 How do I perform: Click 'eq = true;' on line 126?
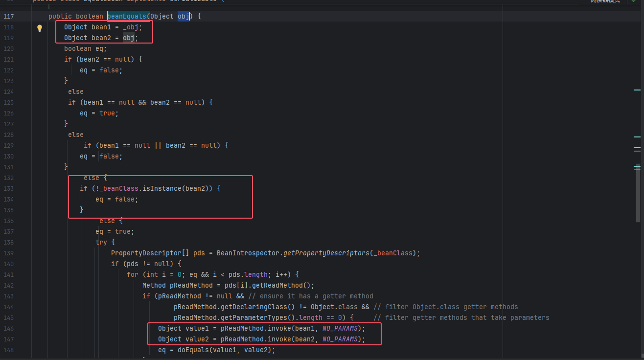tap(99, 113)
